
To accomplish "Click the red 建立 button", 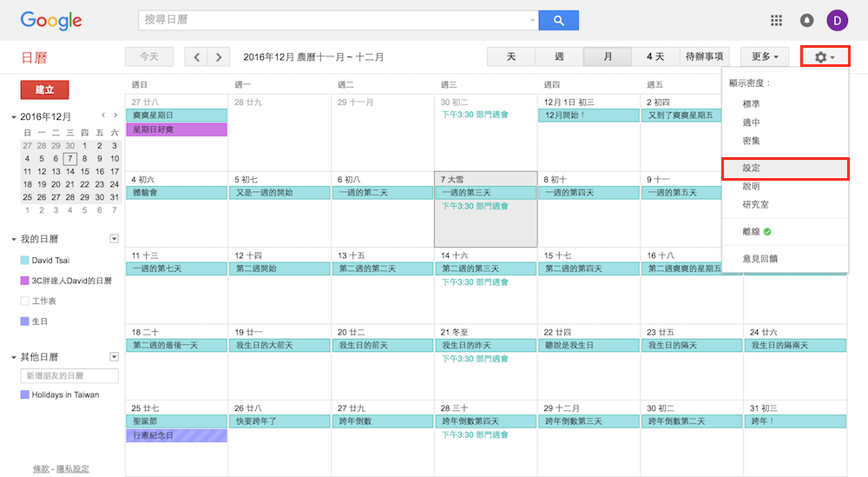I will coord(44,89).
